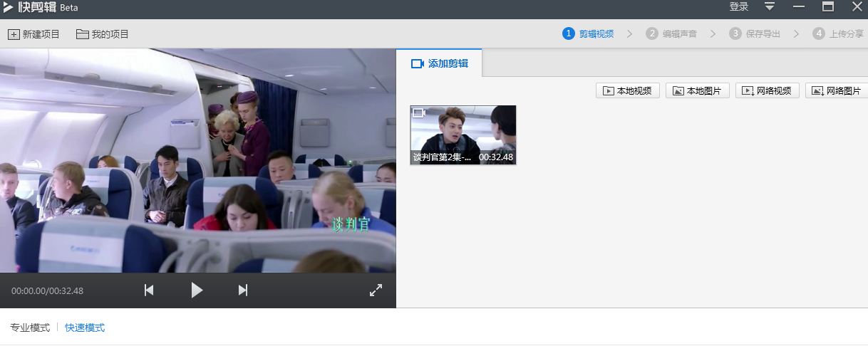868x346 pixels.
Task: Go to step 1 剪辑视频
Action: coord(588,33)
